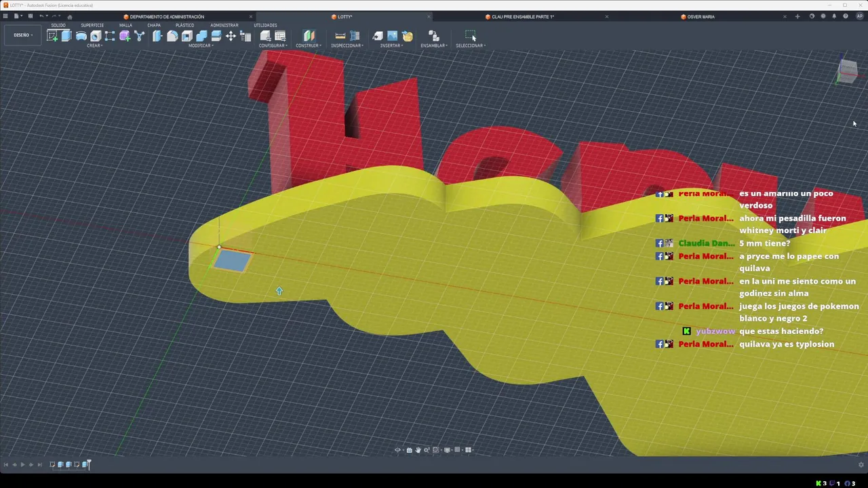This screenshot has width=868, height=488.
Task: Expand the INSPECCIONAR dropdown menu
Action: point(347,45)
